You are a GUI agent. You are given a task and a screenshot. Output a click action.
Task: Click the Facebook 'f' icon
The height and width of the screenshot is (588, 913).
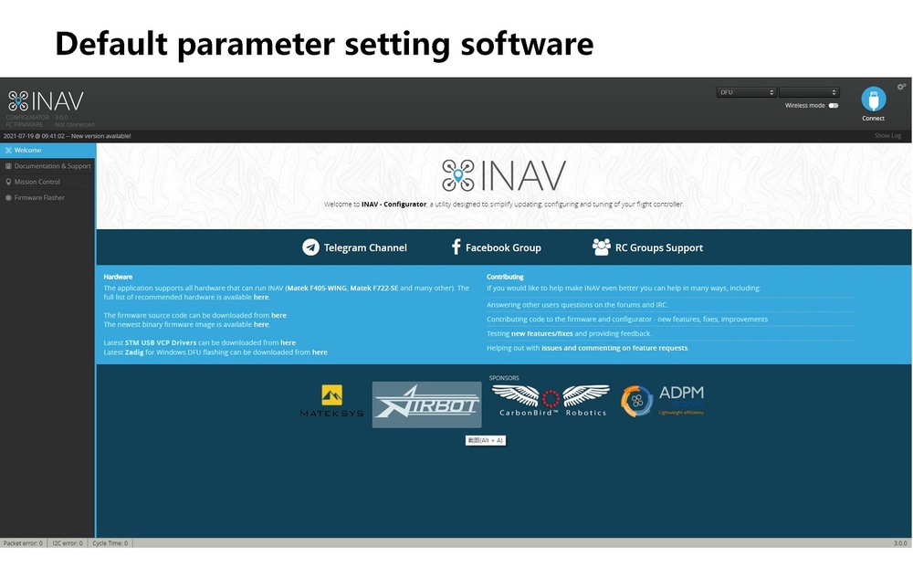click(456, 247)
